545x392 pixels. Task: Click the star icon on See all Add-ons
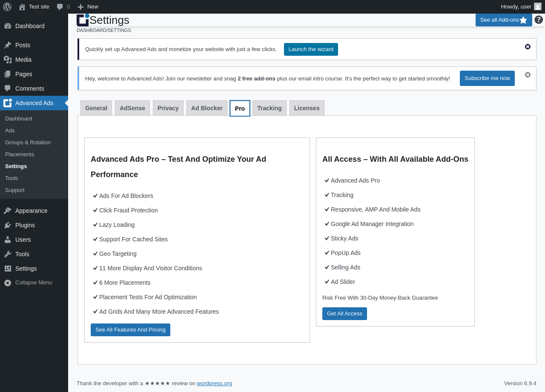(523, 20)
